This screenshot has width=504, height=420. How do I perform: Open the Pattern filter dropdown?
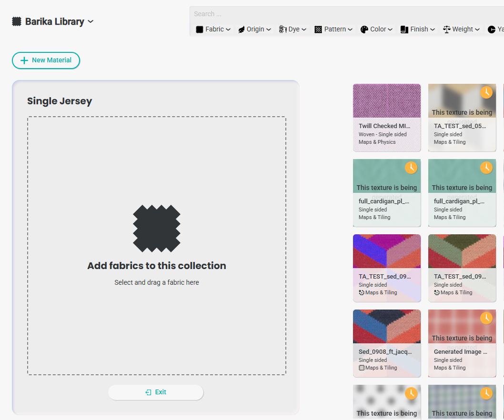tap(333, 30)
